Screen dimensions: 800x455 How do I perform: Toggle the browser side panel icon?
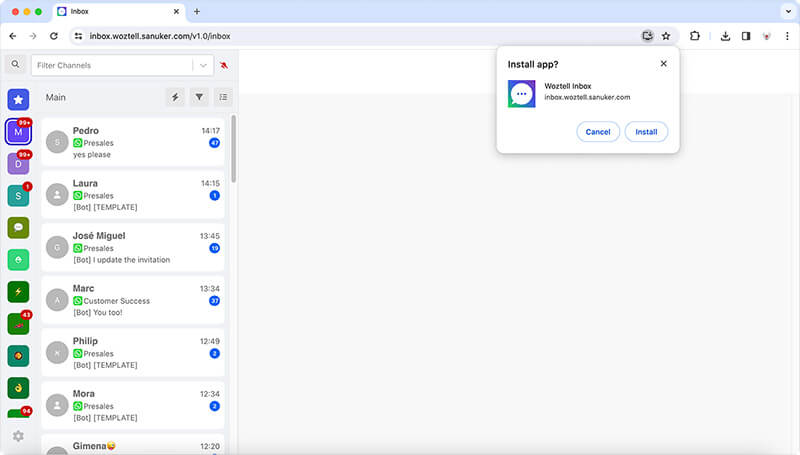tap(746, 36)
